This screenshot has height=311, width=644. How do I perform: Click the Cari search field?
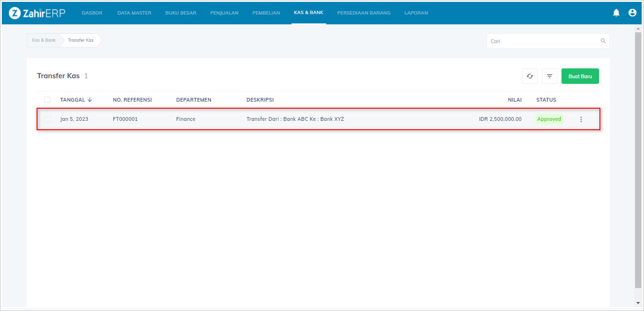(x=544, y=41)
